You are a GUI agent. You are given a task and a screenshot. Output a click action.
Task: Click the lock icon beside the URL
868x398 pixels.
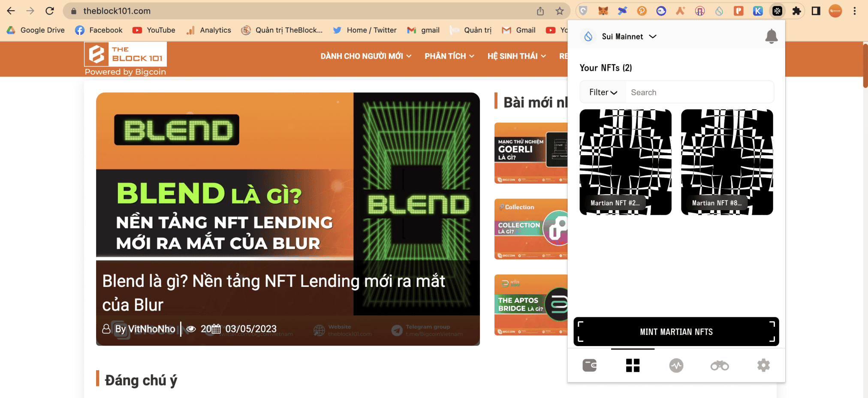pos(74,11)
